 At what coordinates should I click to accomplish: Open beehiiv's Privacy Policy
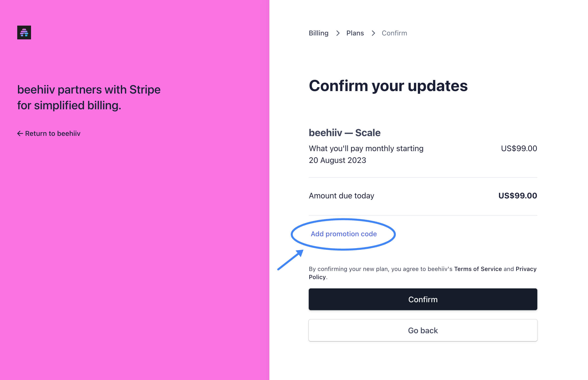pos(526,269)
